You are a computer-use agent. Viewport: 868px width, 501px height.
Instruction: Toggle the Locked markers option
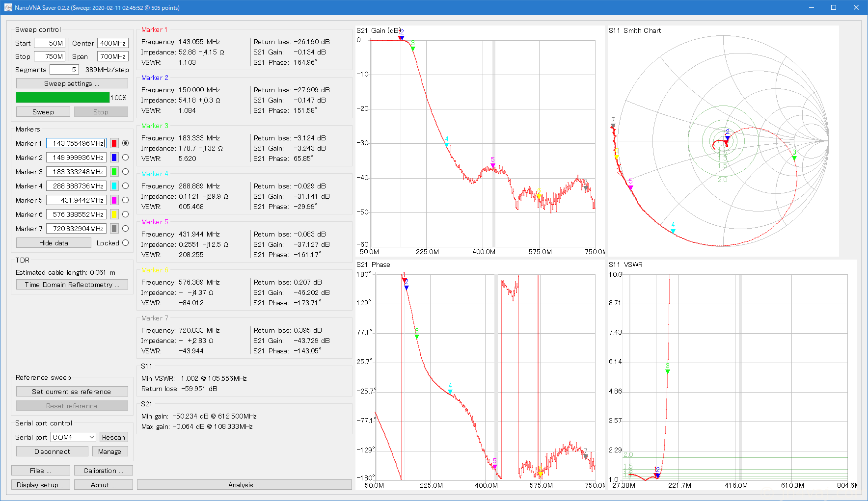click(x=125, y=243)
